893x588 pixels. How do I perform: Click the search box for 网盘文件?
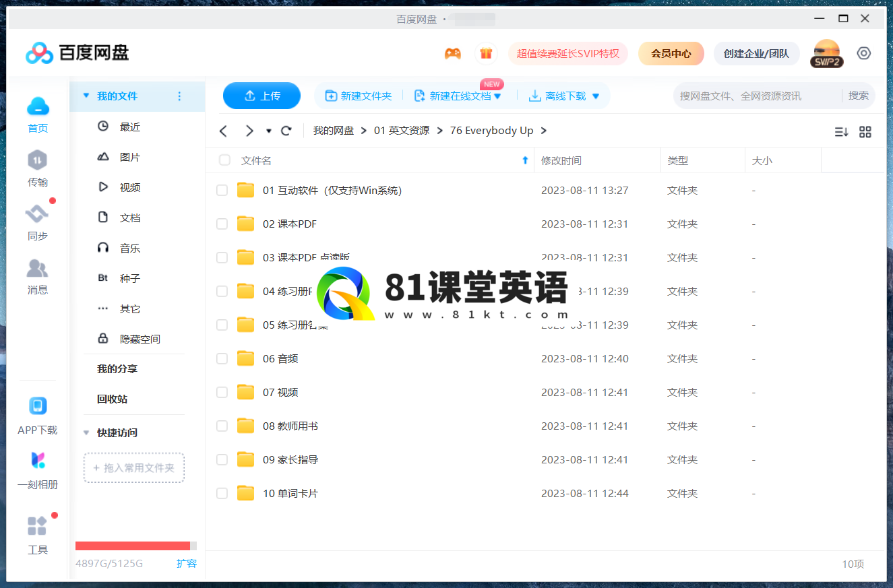(757, 96)
